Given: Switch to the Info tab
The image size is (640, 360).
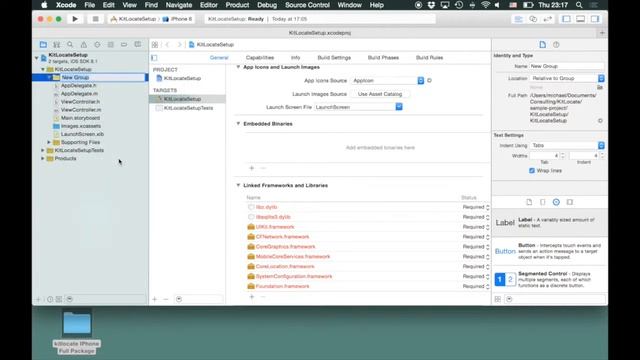Looking at the screenshot, I should 296,58.
